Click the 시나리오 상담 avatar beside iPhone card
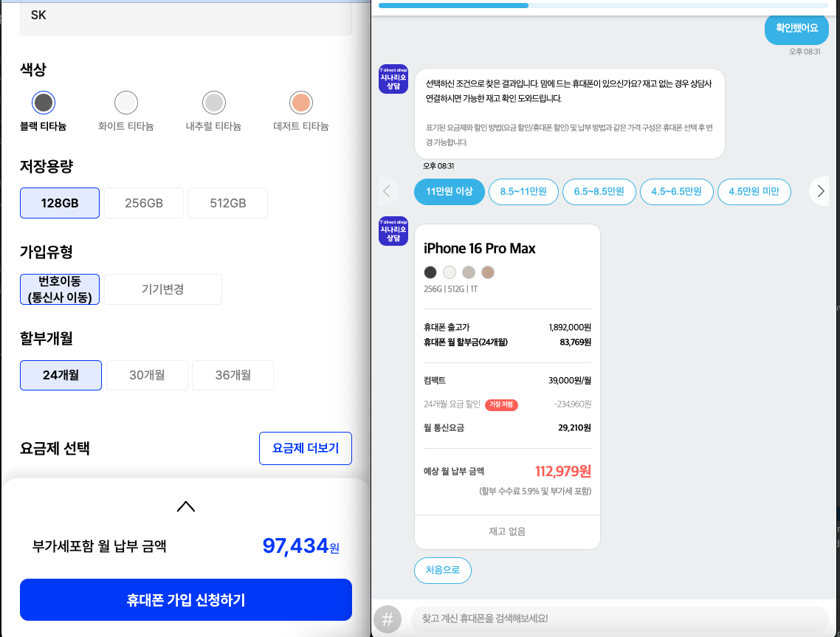Screen dimensions: 840x637 [393, 231]
